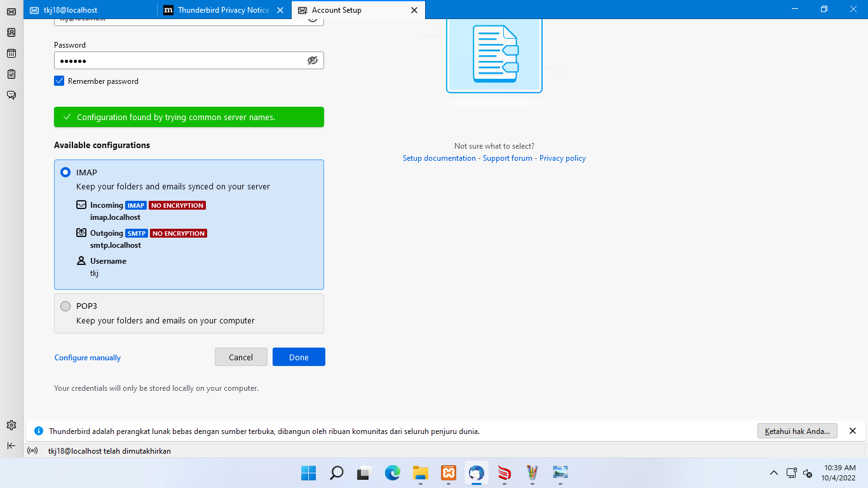The height and width of the screenshot is (488, 868).
Task: Open Task View from taskbar
Action: tap(364, 473)
